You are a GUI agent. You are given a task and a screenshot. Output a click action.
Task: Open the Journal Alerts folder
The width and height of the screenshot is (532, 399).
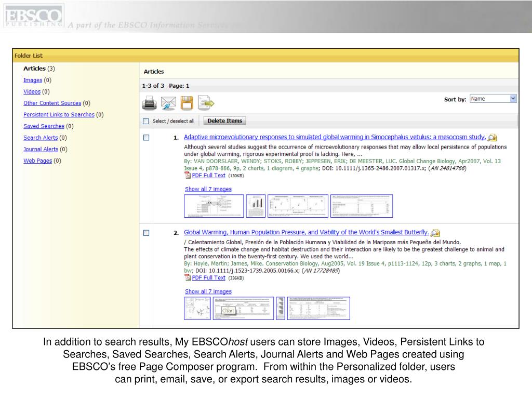(x=41, y=149)
